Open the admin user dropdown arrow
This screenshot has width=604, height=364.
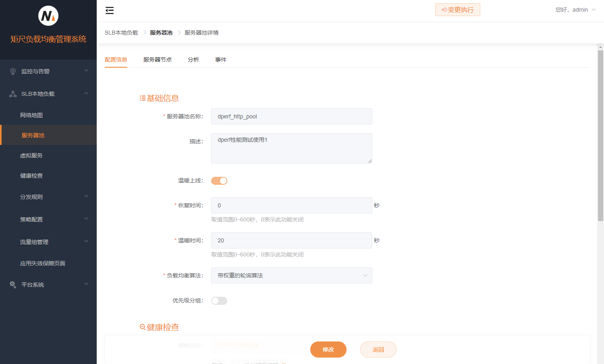594,10
